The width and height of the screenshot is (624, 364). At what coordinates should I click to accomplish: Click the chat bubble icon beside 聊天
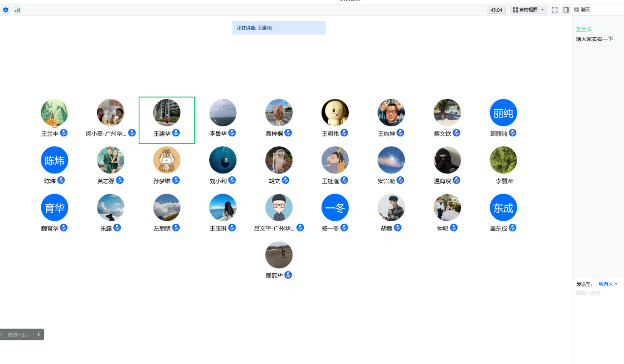click(x=577, y=10)
